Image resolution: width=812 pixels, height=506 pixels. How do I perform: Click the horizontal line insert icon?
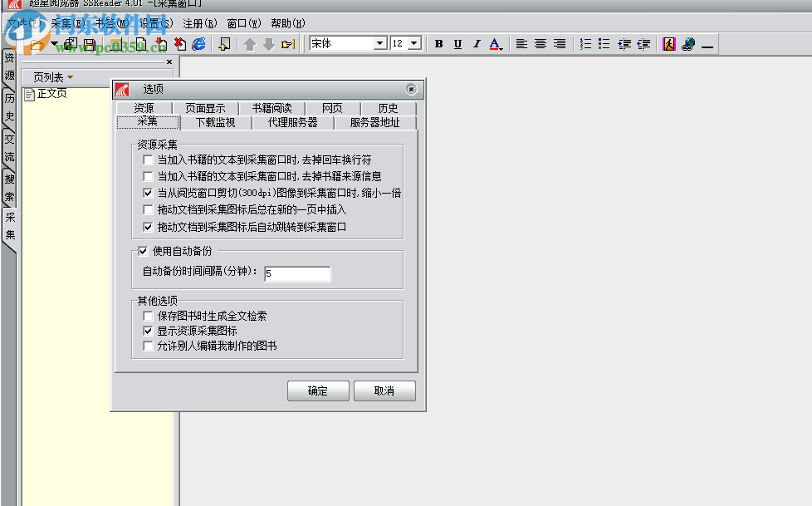click(x=707, y=46)
